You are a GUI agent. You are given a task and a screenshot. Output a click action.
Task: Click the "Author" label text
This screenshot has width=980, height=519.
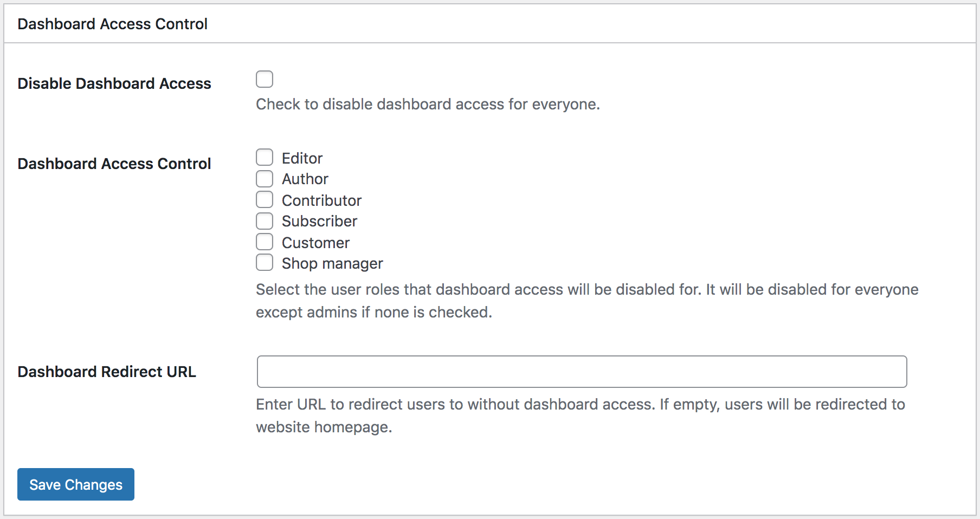point(305,179)
